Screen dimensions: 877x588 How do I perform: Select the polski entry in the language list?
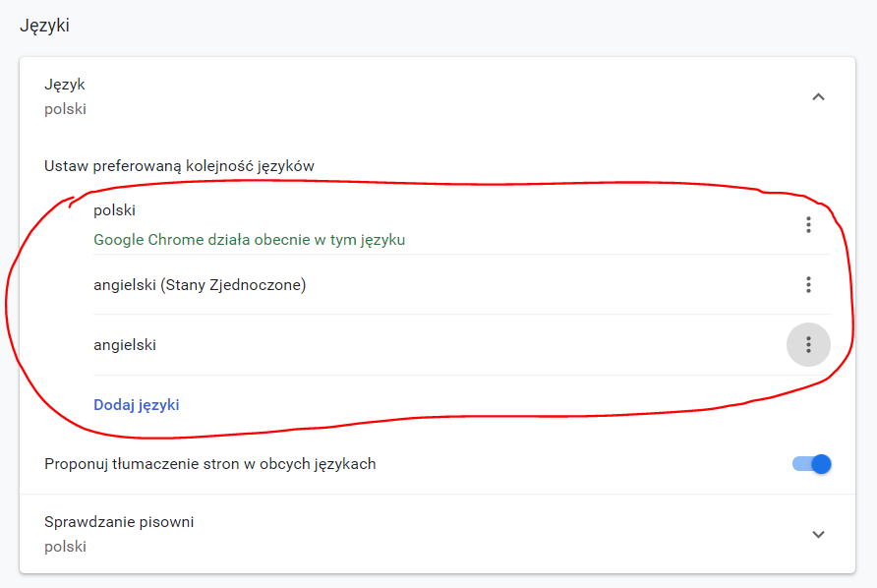point(114,209)
